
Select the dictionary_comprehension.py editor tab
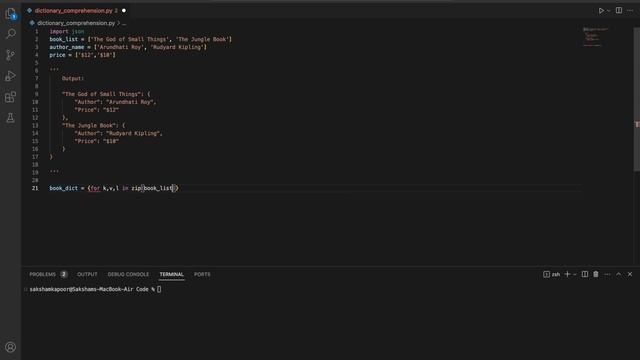tap(73, 11)
